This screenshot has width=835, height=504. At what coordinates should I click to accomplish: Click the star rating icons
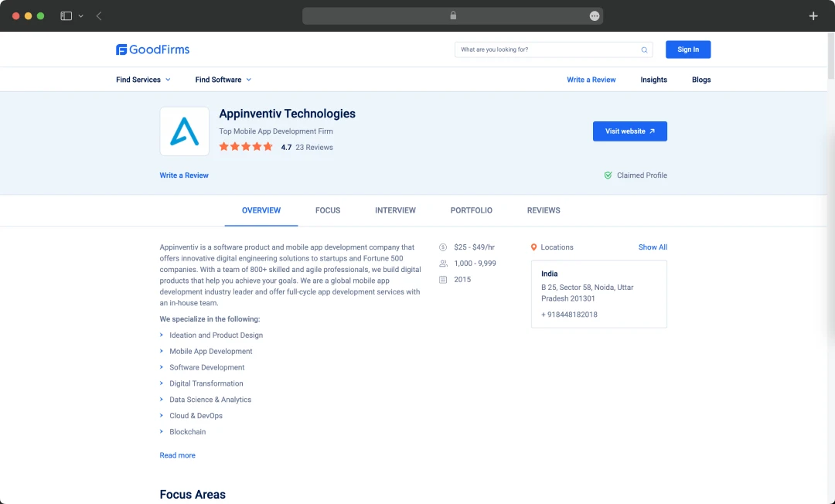246,147
